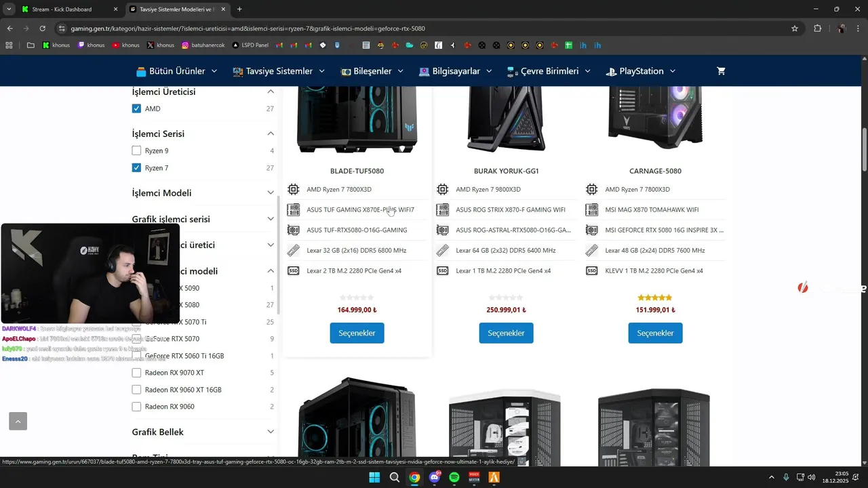Click the 250.999,01 ₺ price text
The width and height of the screenshot is (868, 488).
coord(506,310)
